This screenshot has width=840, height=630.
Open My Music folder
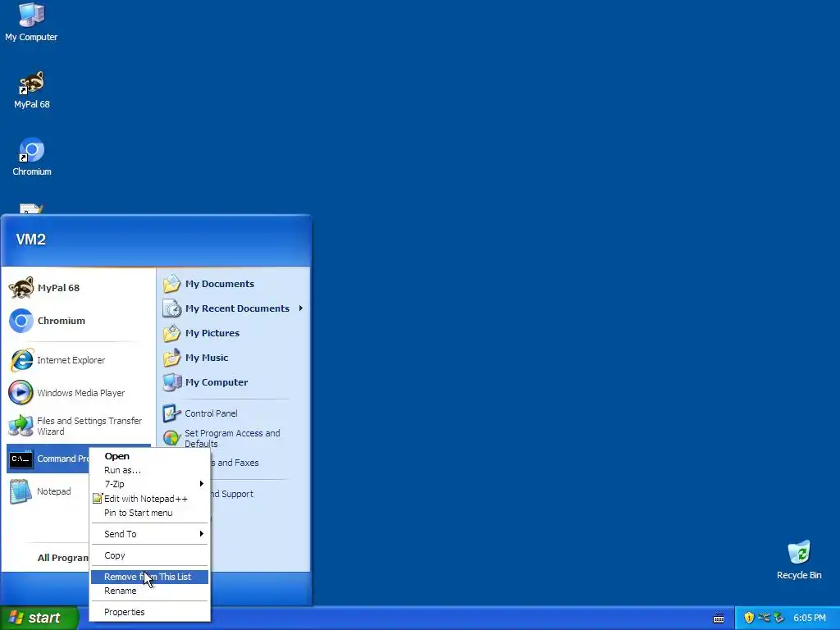coord(234,358)
